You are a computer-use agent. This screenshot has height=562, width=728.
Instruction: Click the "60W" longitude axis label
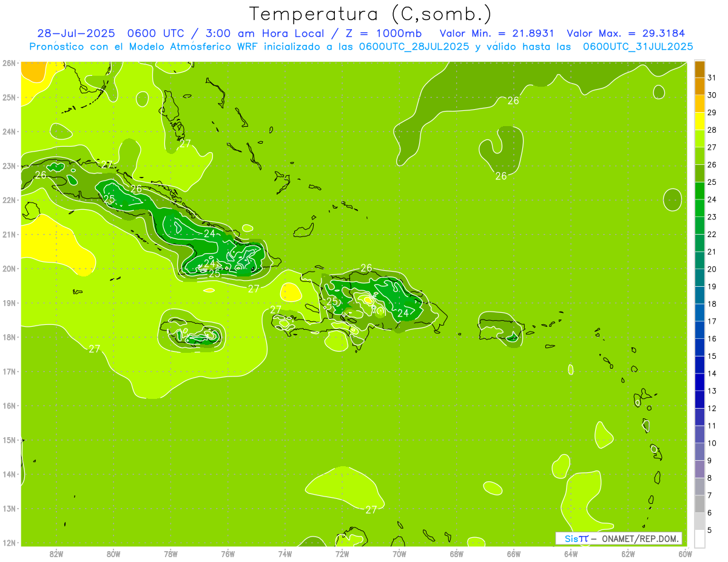[x=686, y=554]
